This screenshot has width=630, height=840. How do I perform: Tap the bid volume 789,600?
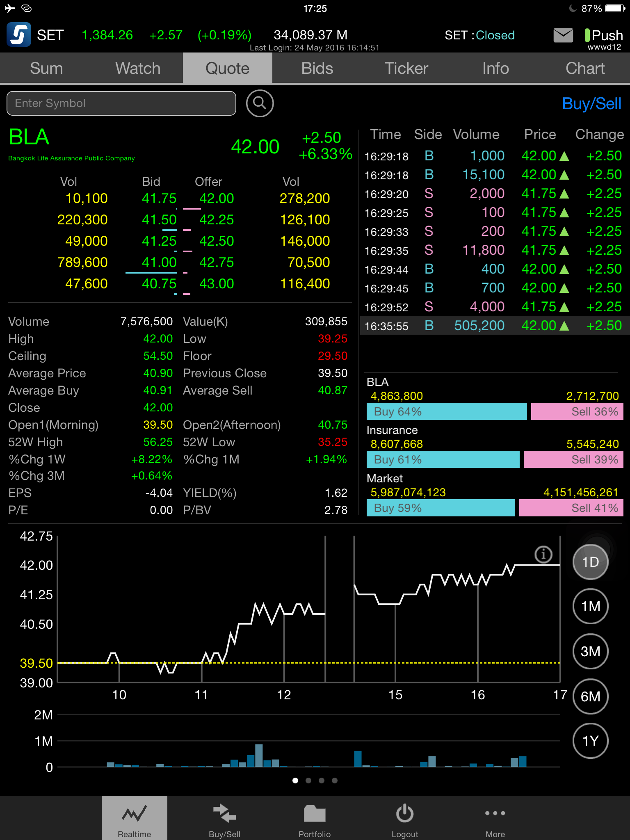(x=82, y=262)
